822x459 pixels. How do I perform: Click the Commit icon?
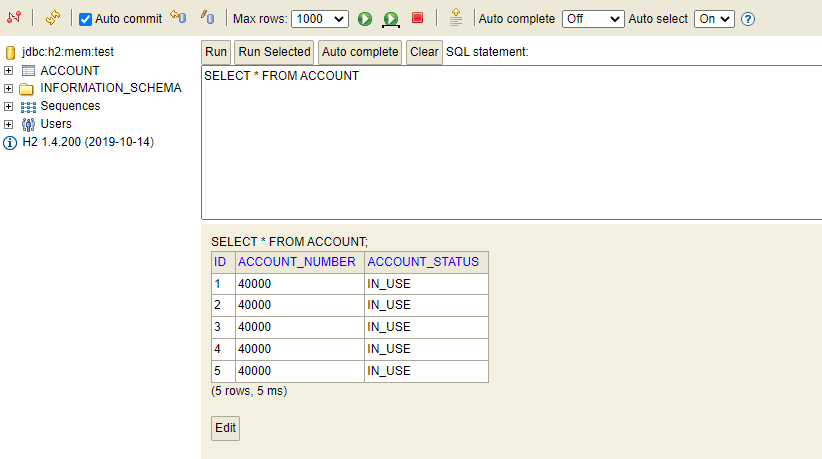(208, 17)
